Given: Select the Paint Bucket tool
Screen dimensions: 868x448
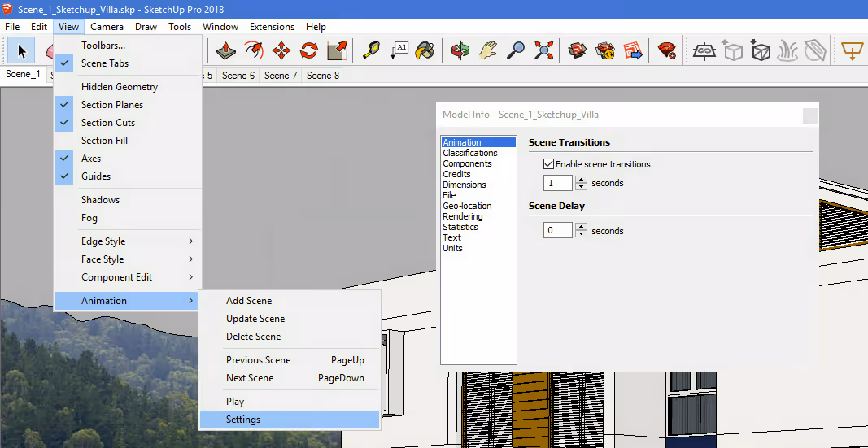Looking at the screenshot, I should [425, 51].
